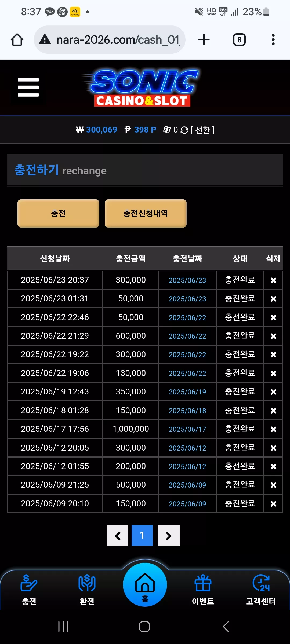
Task: Delete the 2025/06/09 20:10 entry
Action: 273,504
